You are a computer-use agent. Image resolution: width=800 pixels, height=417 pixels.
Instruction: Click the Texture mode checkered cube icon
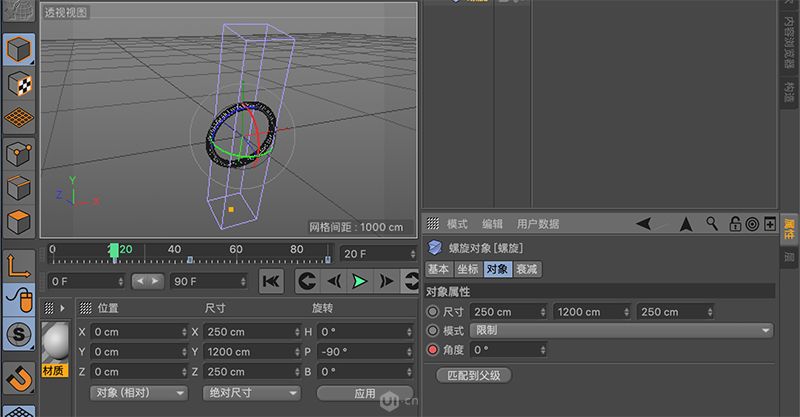(19, 84)
